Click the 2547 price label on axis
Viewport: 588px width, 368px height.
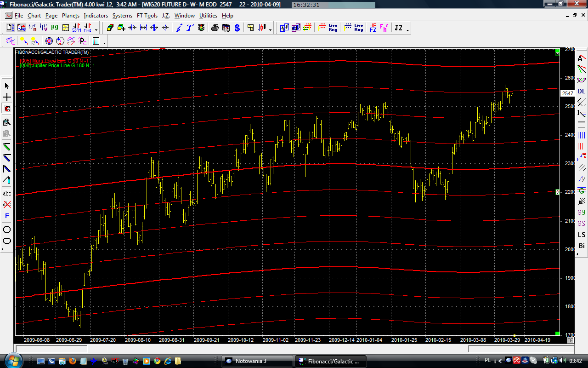568,93
